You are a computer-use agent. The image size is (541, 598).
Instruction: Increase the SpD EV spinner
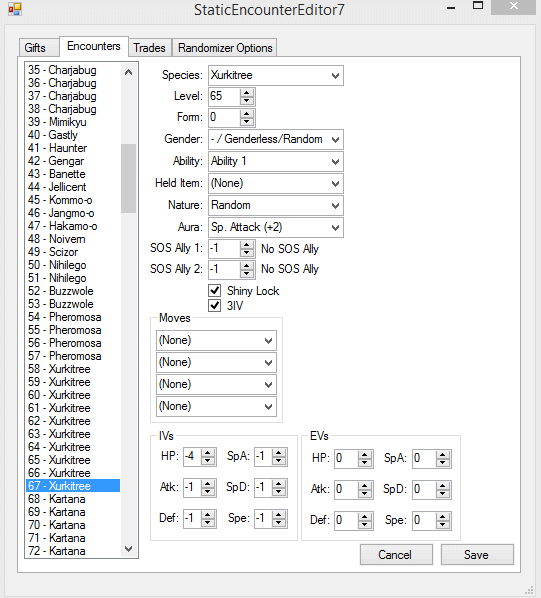(443, 486)
